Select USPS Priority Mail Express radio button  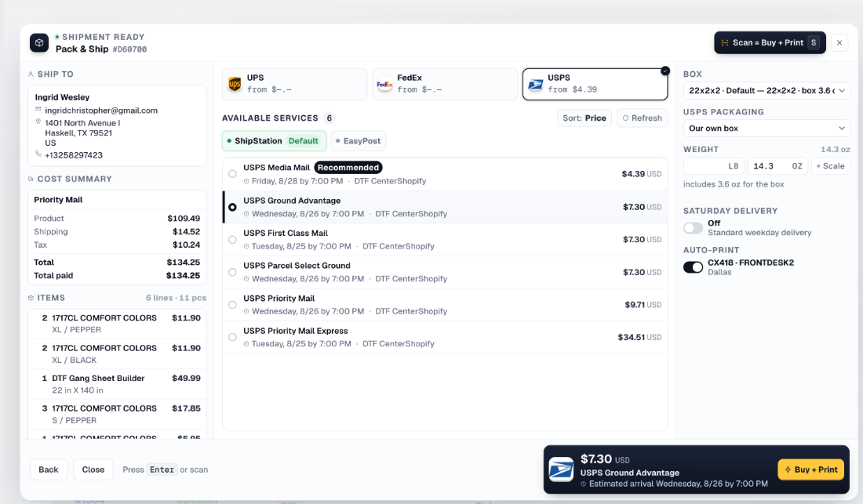(232, 337)
